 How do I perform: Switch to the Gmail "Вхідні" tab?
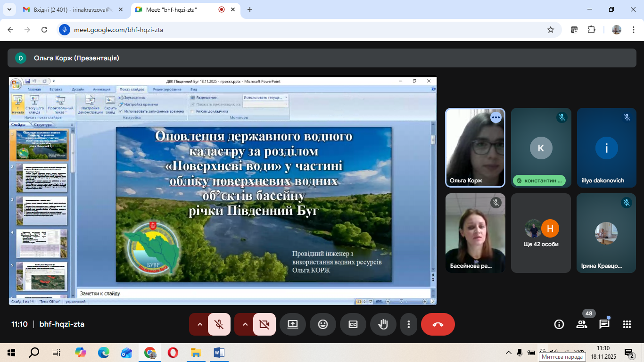tap(71, 9)
